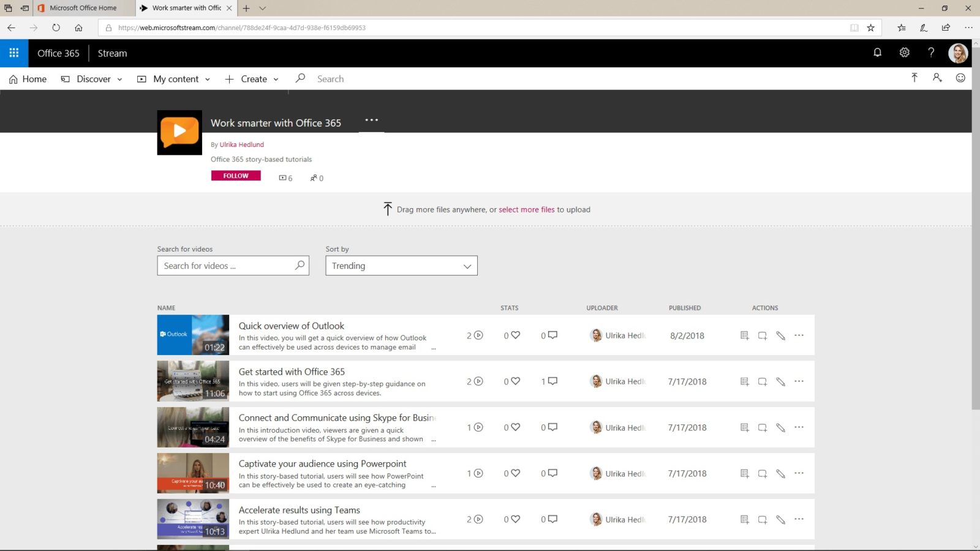
Task: Add this page to favorites star
Action: point(870,28)
